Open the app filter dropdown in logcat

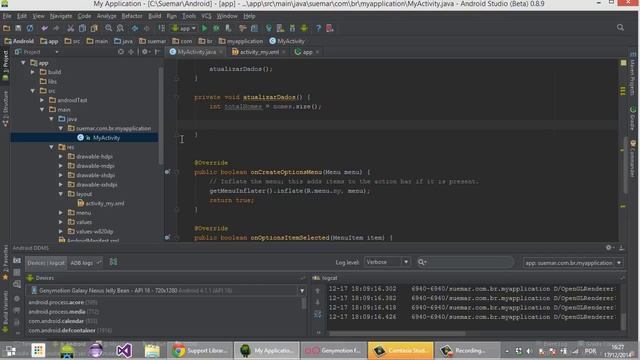(x=573, y=263)
